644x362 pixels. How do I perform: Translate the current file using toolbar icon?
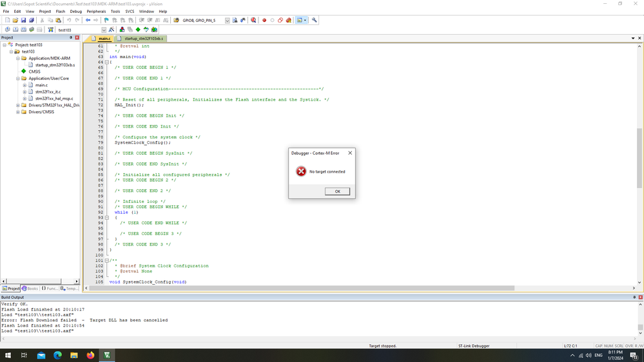[x=7, y=30]
